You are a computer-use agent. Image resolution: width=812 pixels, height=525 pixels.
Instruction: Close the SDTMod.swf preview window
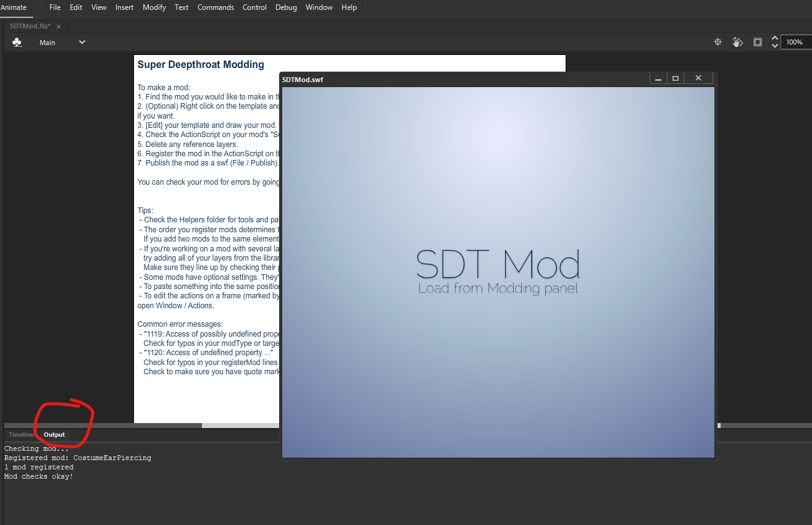click(698, 78)
